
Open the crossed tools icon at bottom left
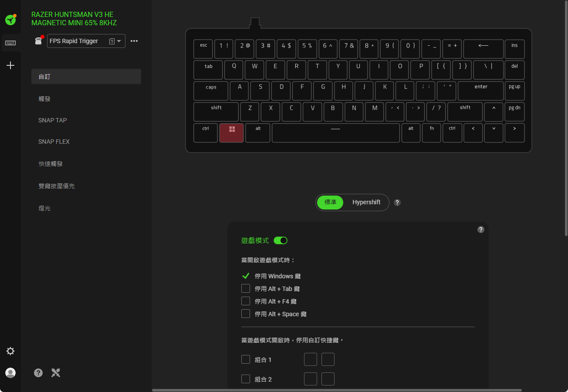coord(56,372)
